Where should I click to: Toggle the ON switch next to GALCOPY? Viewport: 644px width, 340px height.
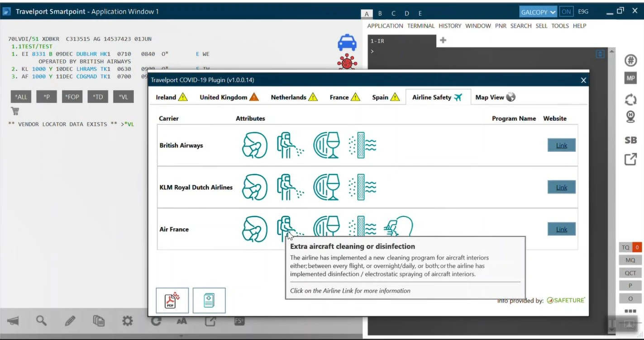[566, 12]
